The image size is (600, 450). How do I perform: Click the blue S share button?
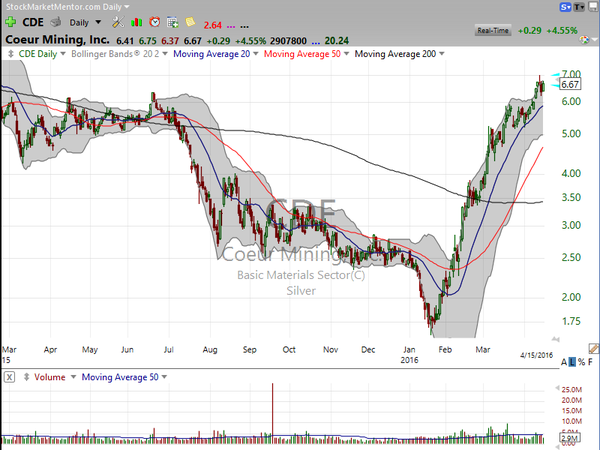tap(565, 7)
